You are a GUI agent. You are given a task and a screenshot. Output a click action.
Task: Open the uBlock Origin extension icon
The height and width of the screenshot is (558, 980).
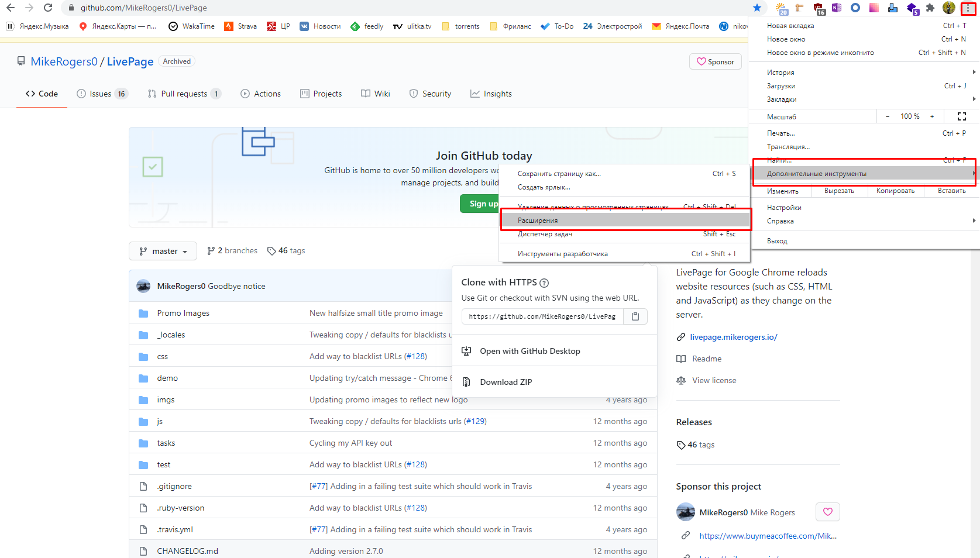(819, 8)
